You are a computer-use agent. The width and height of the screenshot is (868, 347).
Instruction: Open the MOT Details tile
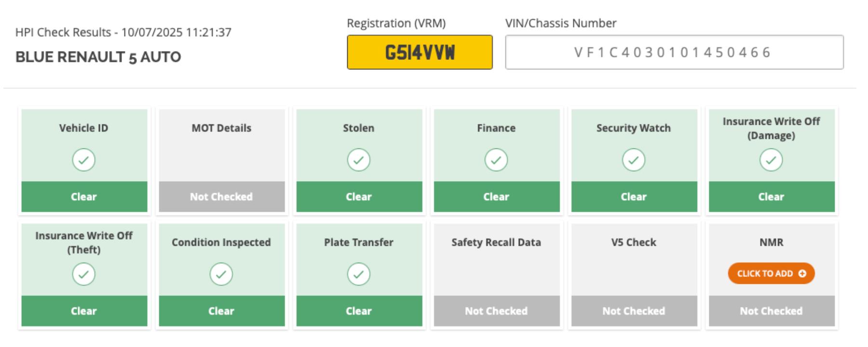pos(222,160)
